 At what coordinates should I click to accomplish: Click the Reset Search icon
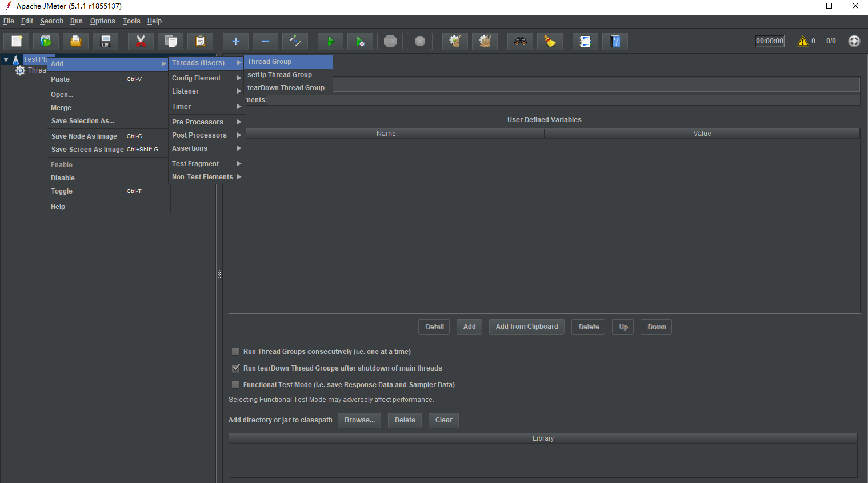click(x=550, y=41)
